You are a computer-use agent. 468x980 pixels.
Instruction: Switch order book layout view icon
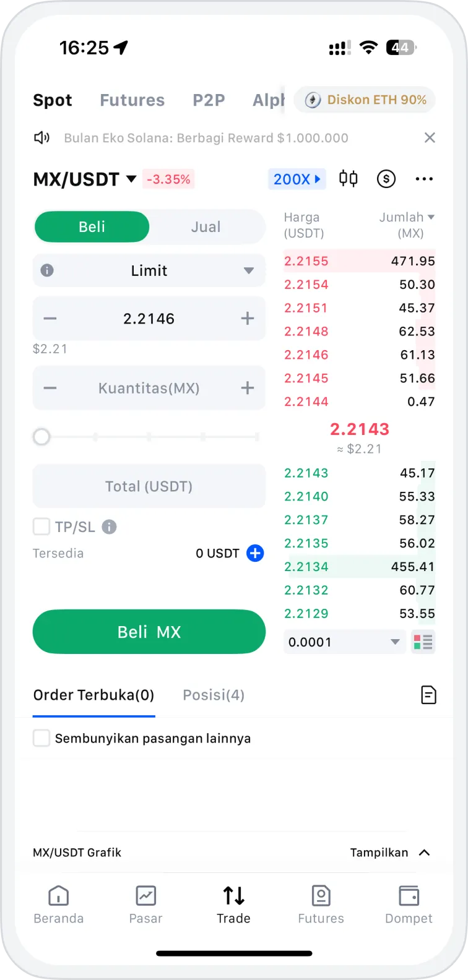click(x=423, y=642)
